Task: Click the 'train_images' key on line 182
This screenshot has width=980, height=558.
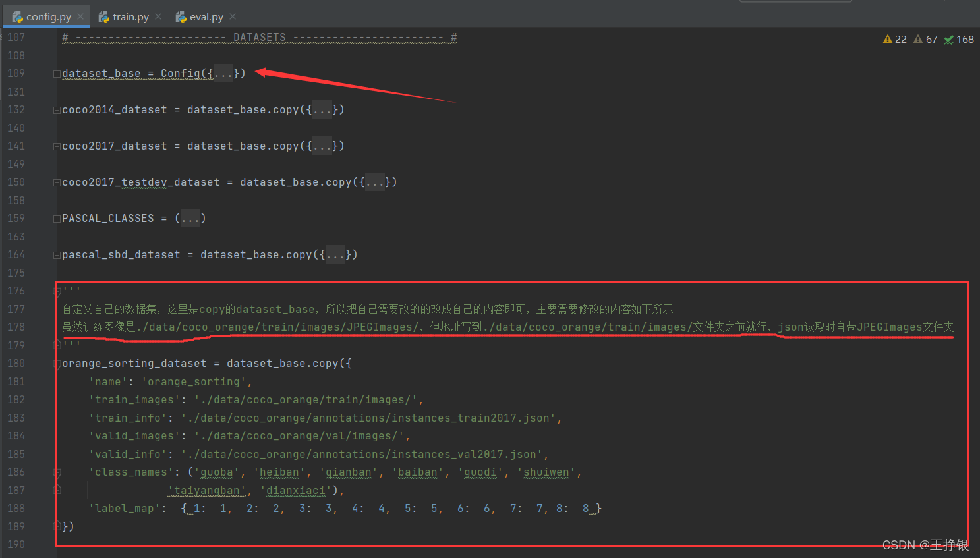Action: click(134, 400)
